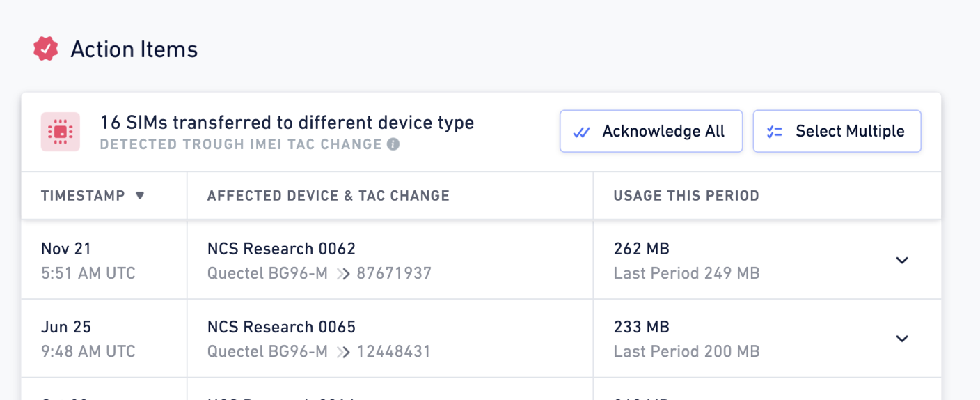Select multiple action items
980x400 pixels.
pos(837,131)
